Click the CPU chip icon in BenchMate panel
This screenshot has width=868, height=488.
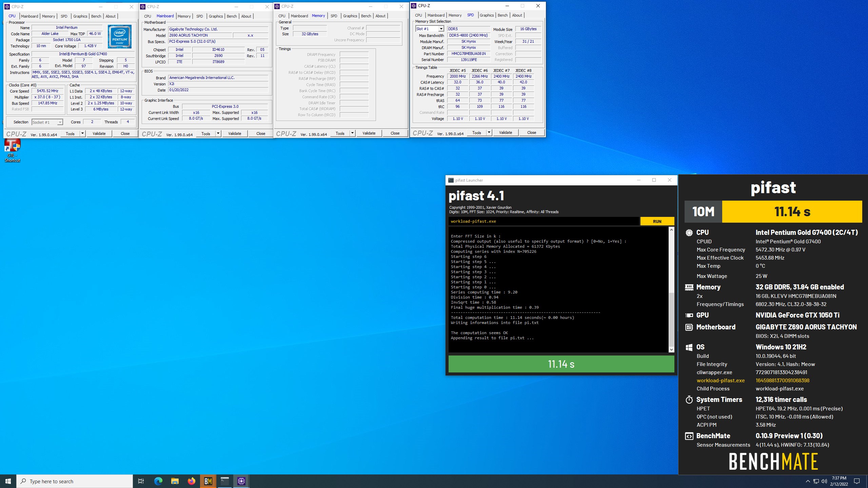click(x=689, y=232)
